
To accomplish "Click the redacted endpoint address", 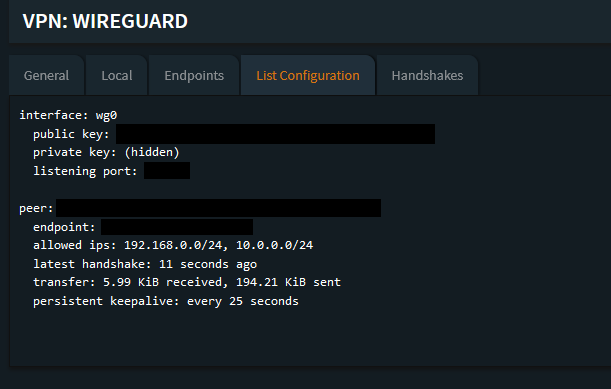I will [x=177, y=227].
